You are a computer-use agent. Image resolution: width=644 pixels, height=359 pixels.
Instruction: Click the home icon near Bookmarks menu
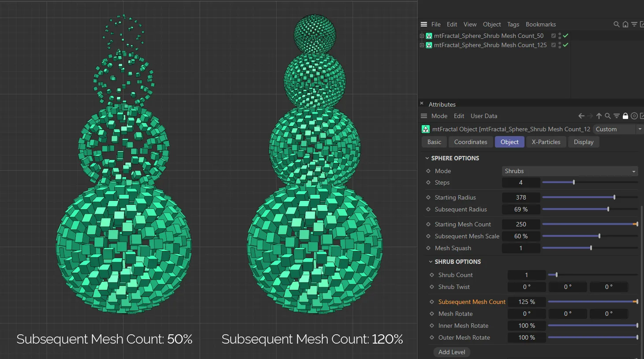[625, 24]
